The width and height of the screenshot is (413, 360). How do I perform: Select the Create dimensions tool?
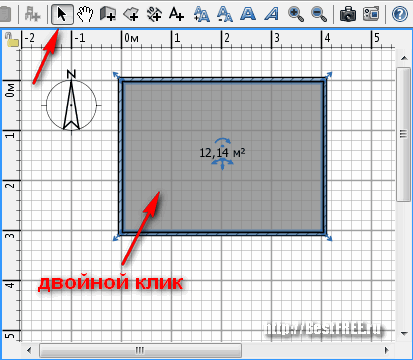point(154,15)
